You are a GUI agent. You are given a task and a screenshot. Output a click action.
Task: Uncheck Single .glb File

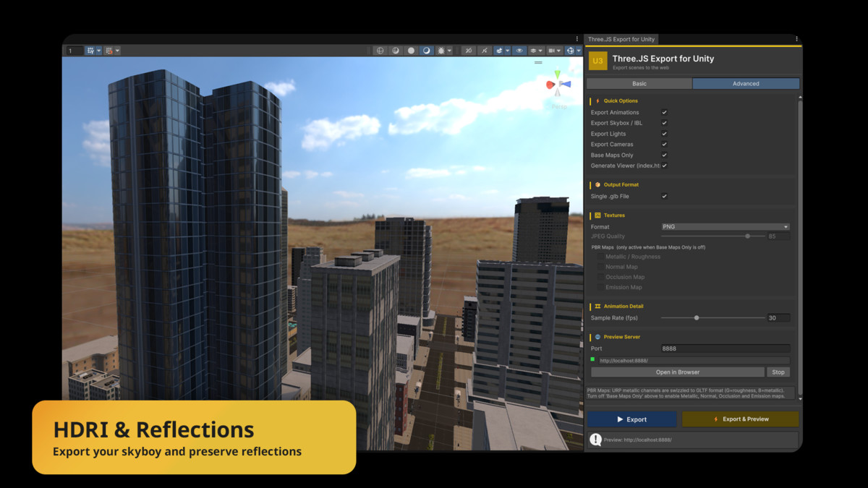[x=664, y=196]
